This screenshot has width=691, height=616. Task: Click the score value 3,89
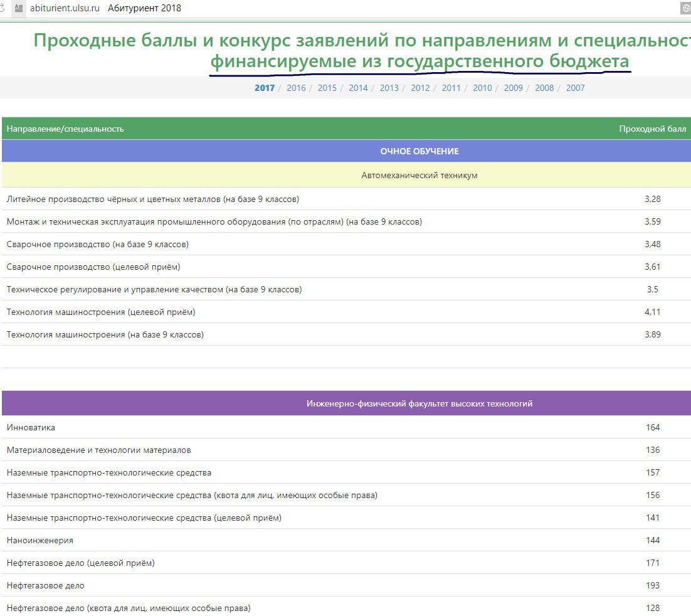coord(653,334)
